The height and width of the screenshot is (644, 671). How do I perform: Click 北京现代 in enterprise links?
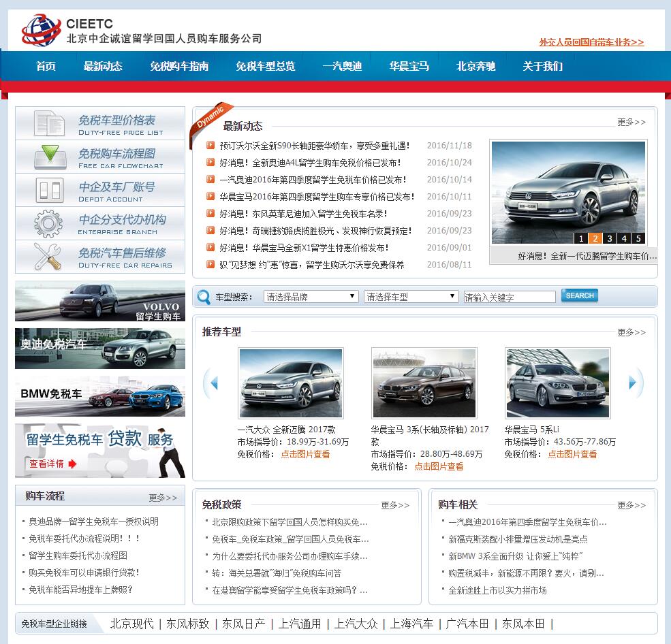(131, 624)
